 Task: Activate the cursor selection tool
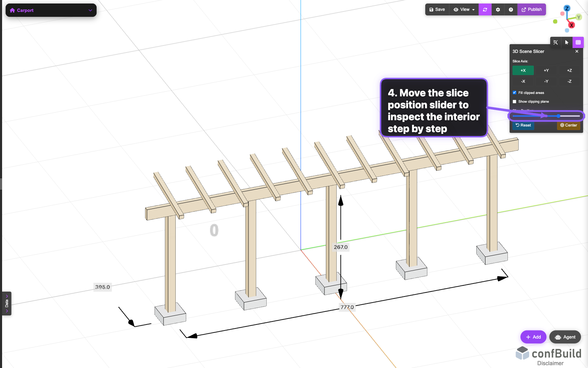(x=567, y=42)
